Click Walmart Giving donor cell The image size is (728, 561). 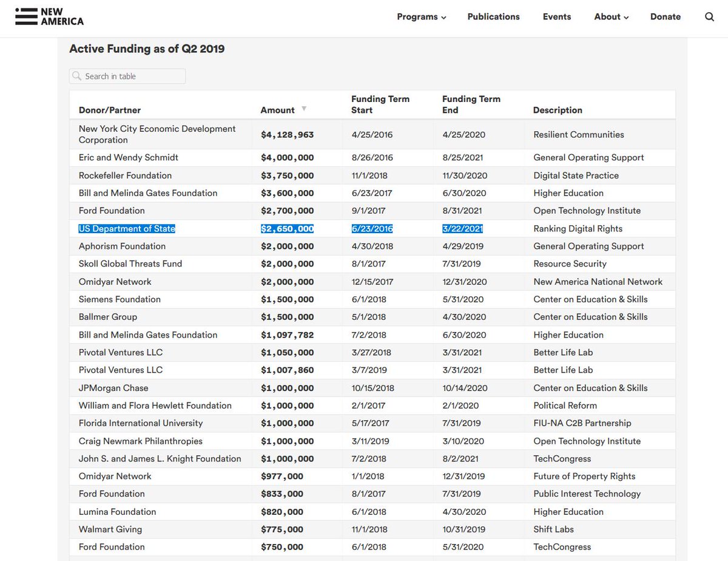pyautogui.click(x=110, y=529)
